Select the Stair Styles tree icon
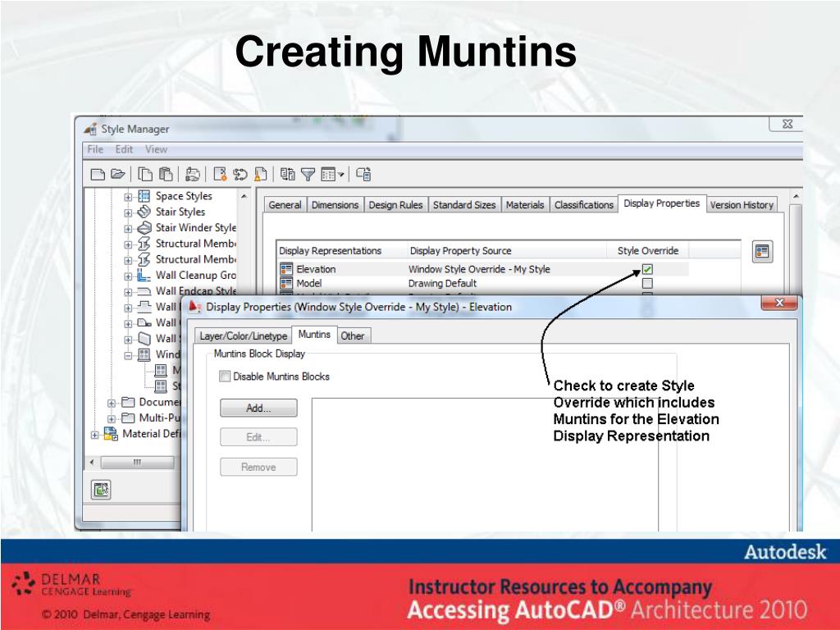Screen dimensions: 840x630 click(144, 212)
